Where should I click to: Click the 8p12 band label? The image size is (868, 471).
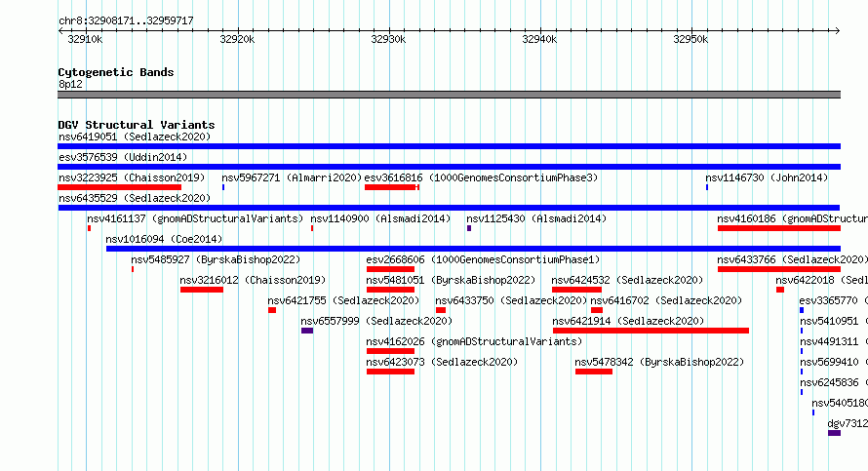70,84
